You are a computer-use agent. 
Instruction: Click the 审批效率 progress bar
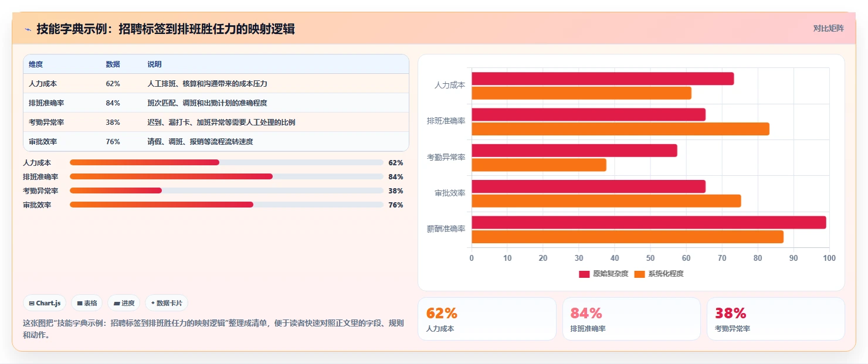(x=226, y=205)
